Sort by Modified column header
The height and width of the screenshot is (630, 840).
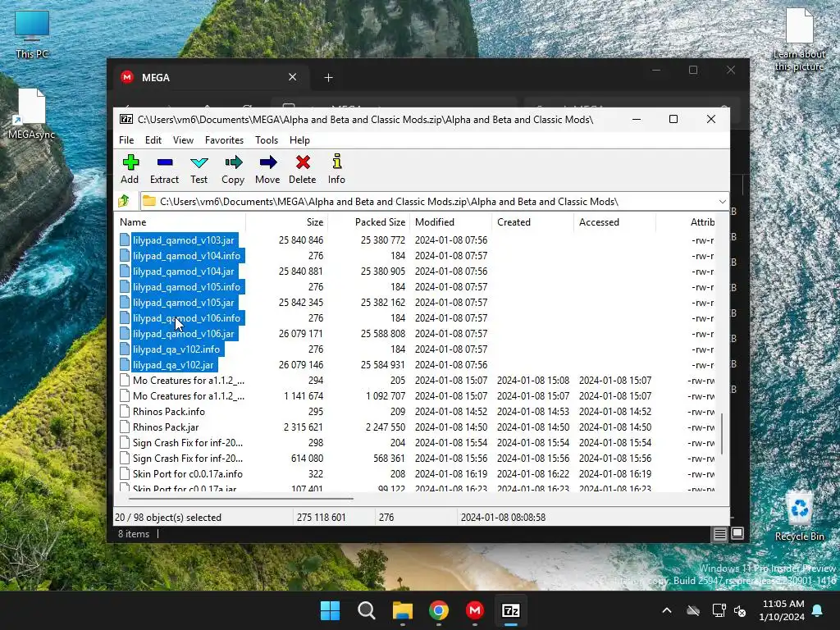pos(450,221)
